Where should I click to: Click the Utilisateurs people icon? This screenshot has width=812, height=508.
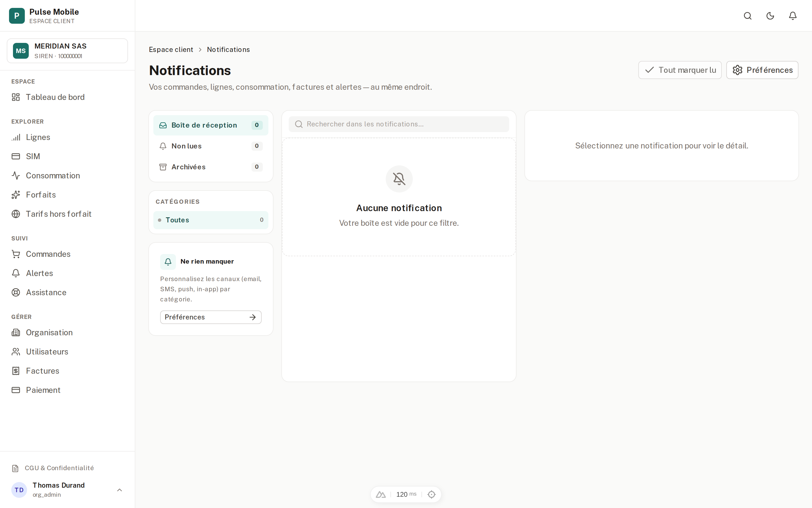click(16, 351)
